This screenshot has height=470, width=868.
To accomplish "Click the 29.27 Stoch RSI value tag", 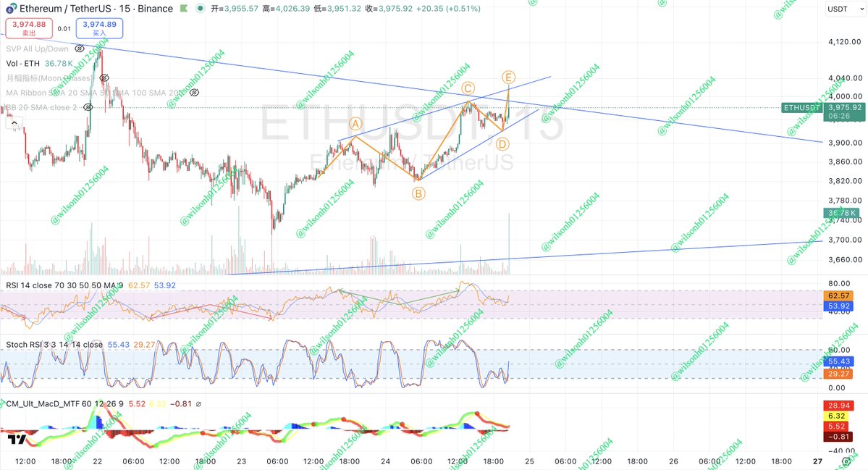I will 838,374.
